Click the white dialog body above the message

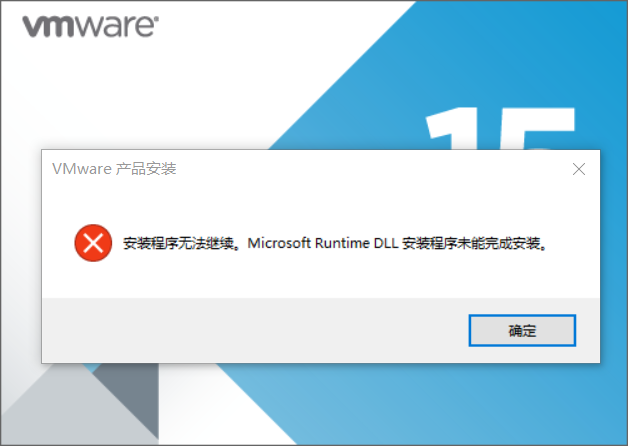point(320,204)
